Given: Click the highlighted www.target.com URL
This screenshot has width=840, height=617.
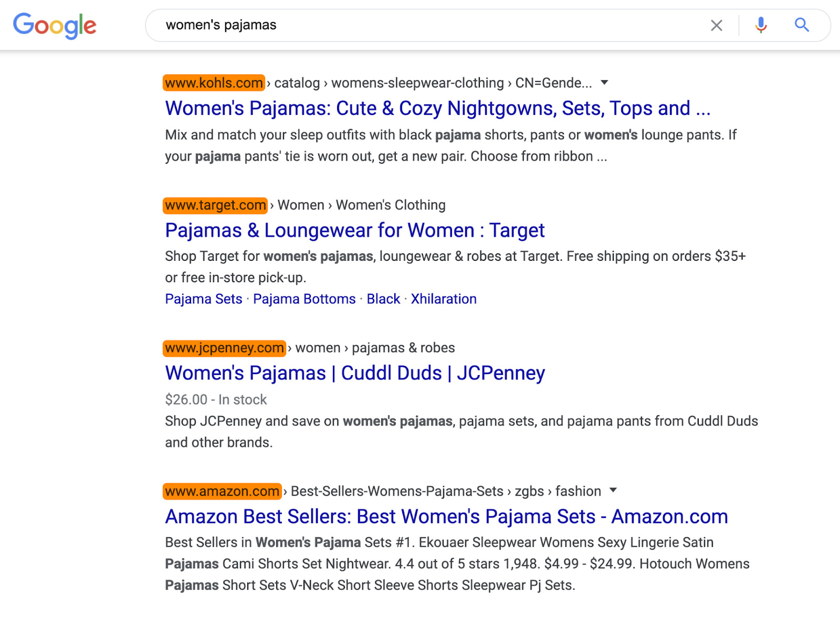Looking at the screenshot, I should tap(215, 205).
